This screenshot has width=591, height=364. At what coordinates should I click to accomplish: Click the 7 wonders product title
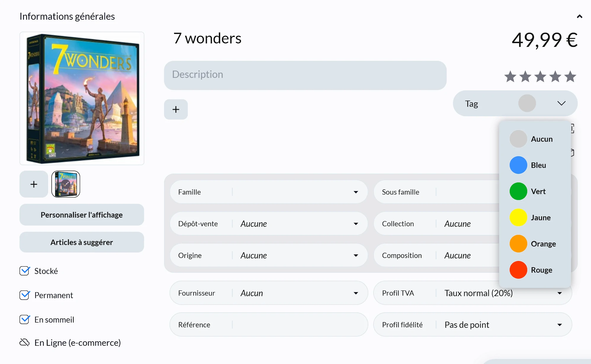207,38
